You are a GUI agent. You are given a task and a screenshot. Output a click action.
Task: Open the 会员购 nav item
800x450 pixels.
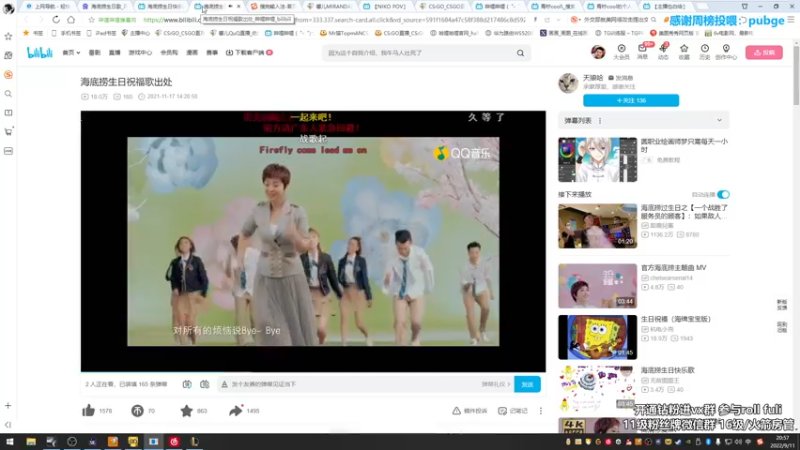[169, 53]
